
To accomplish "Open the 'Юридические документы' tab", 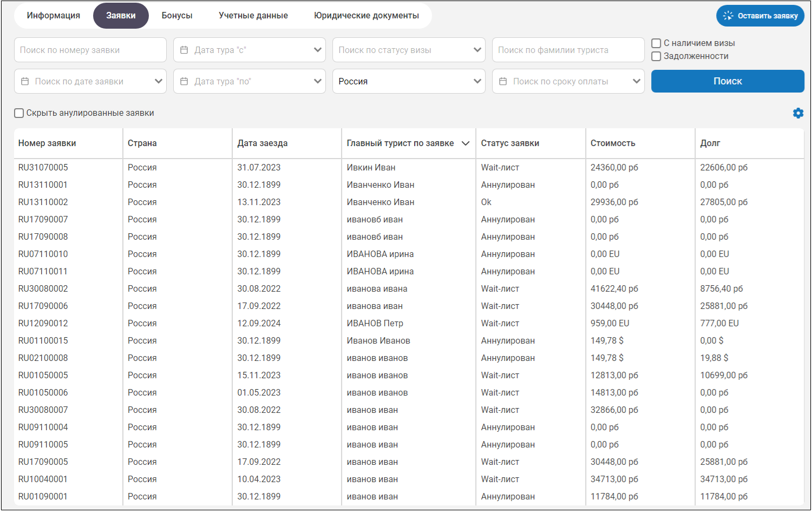I will point(366,16).
